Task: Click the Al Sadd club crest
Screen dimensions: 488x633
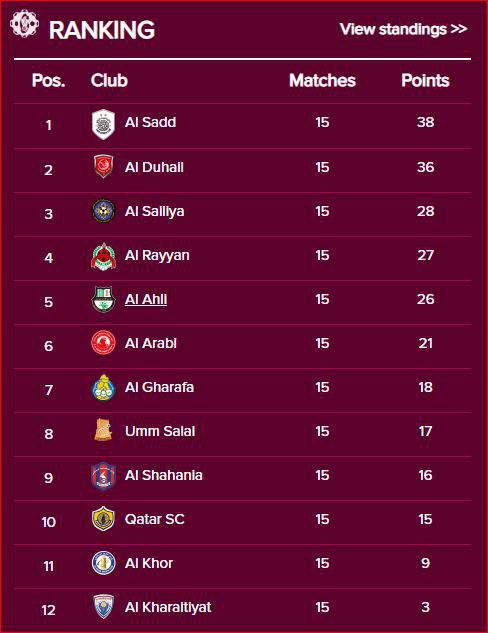Action: tap(103, 124)
